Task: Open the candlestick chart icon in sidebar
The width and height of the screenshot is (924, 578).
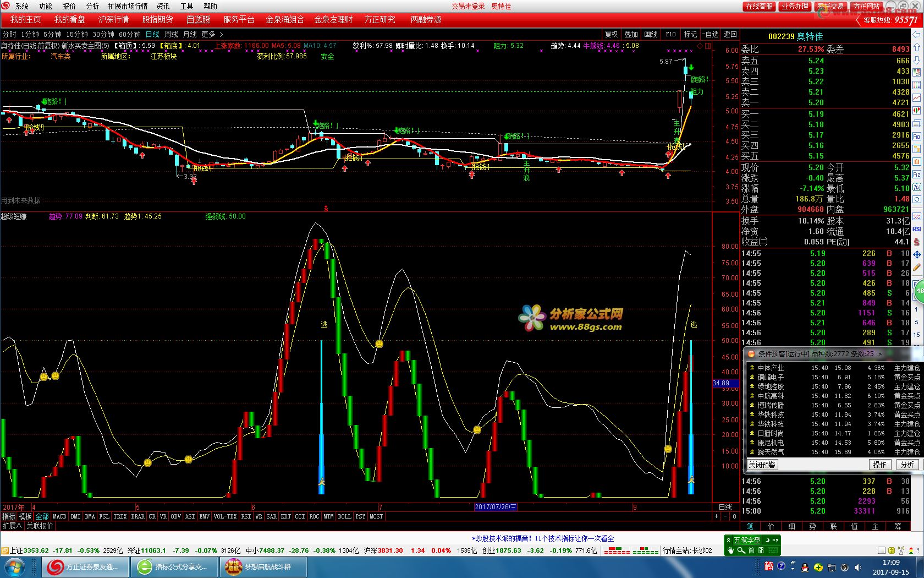Action: [x=917, y=110]
